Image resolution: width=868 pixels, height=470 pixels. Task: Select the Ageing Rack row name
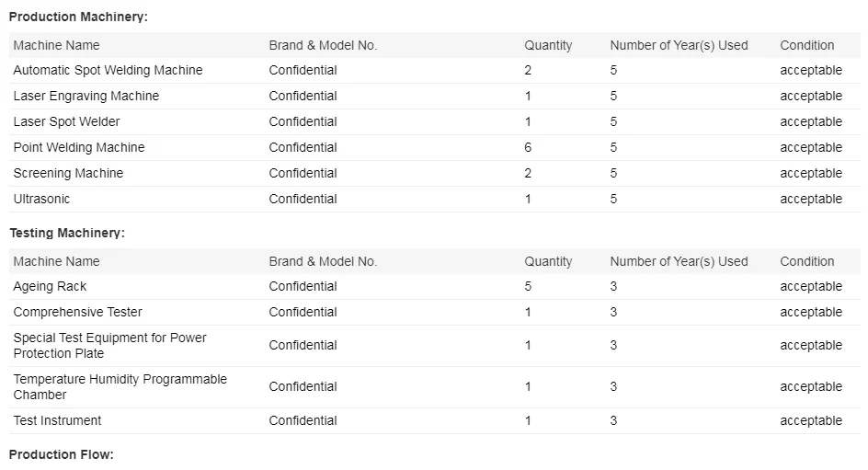pyautogui.click(x=50, y=287)
